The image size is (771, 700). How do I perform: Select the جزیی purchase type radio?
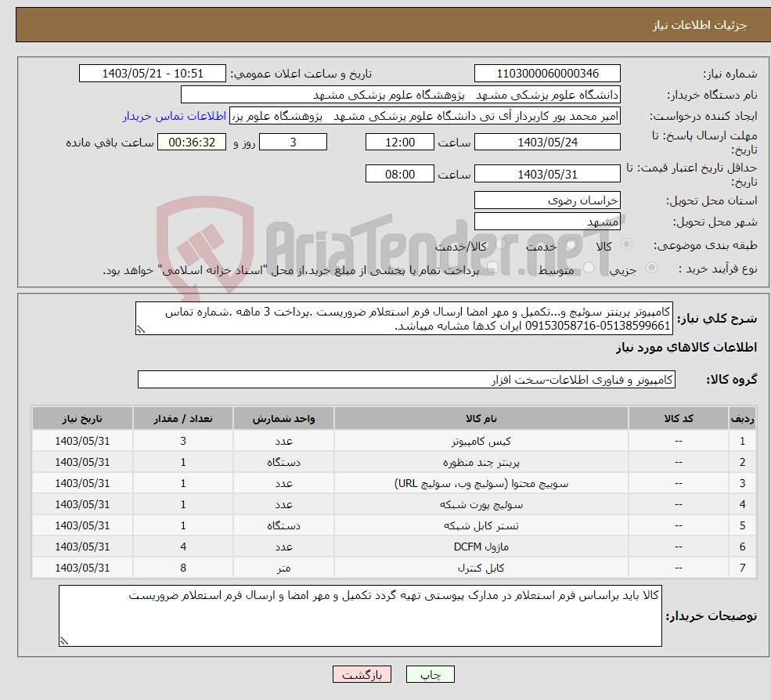651,268
